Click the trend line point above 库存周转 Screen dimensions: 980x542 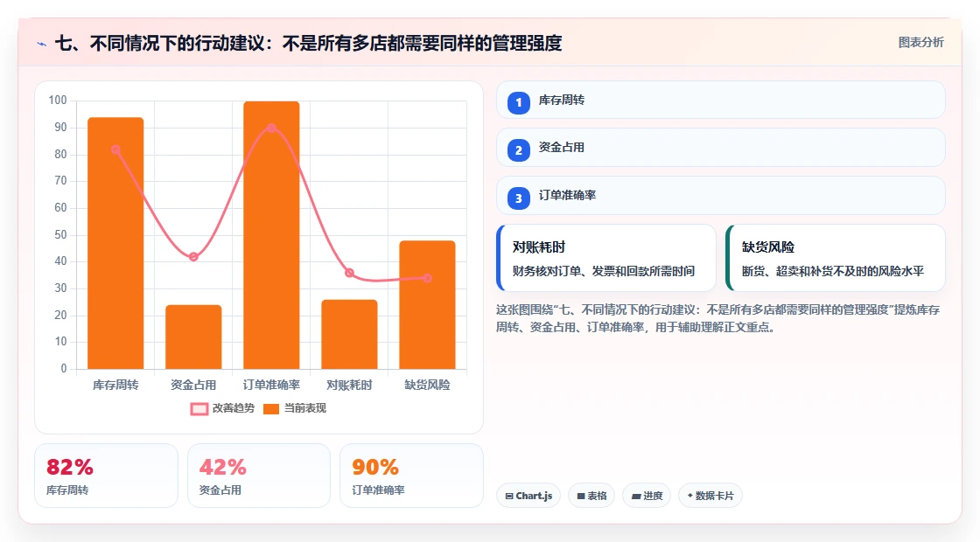tap(115, 149)
